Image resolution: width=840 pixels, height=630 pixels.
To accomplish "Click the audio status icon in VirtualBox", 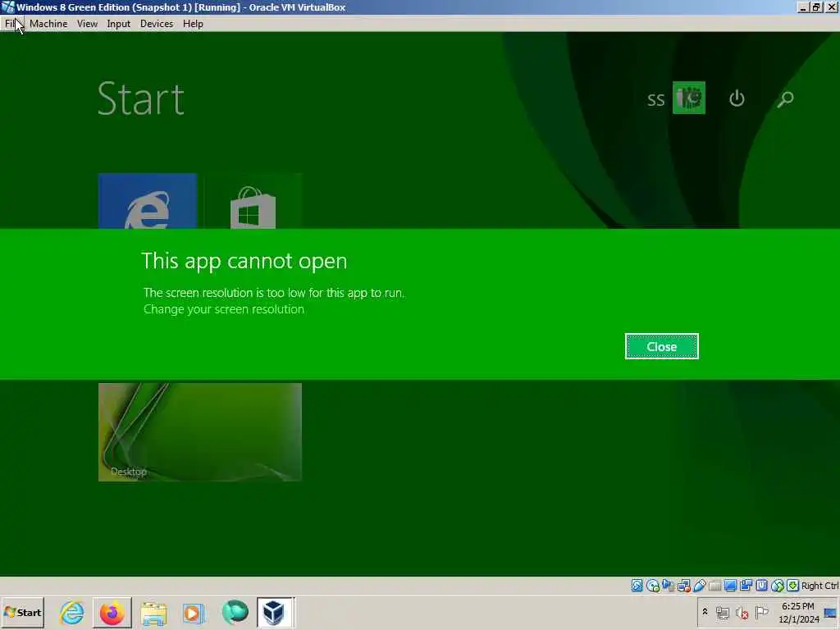I will point(668,586).
